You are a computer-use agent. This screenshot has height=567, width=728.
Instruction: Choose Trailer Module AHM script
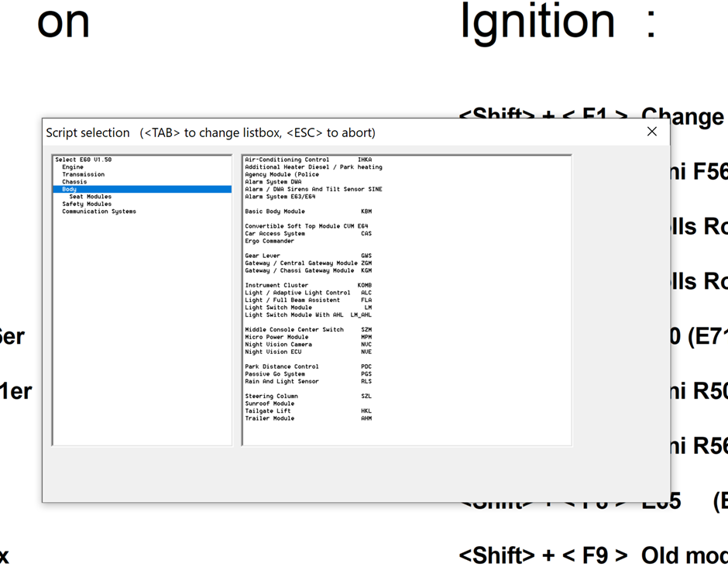point(307,418)
